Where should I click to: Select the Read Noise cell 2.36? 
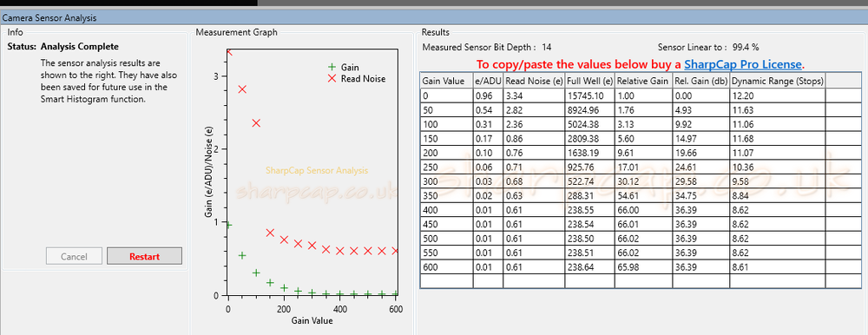(x=534, y=125)
